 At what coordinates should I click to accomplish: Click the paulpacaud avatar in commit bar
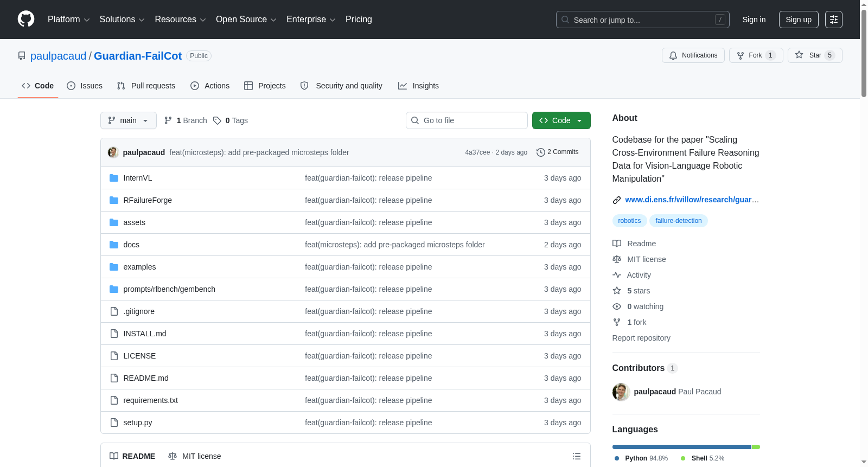point(113,152)
